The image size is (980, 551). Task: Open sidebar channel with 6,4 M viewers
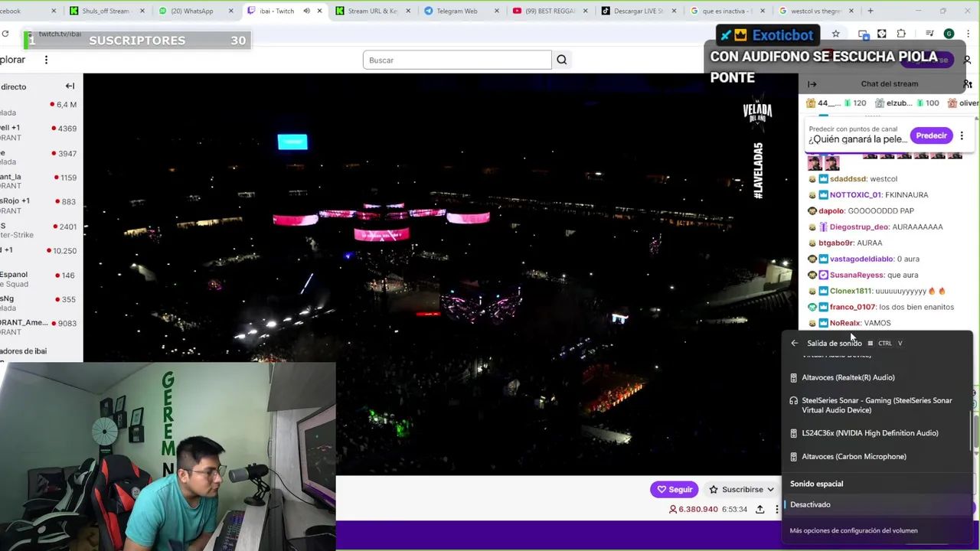pyautogui.click(x=40, y=108)
